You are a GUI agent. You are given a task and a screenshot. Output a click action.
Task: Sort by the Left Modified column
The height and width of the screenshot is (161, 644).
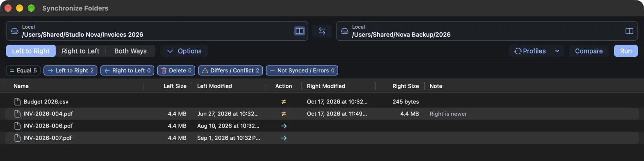click(215, 86)
